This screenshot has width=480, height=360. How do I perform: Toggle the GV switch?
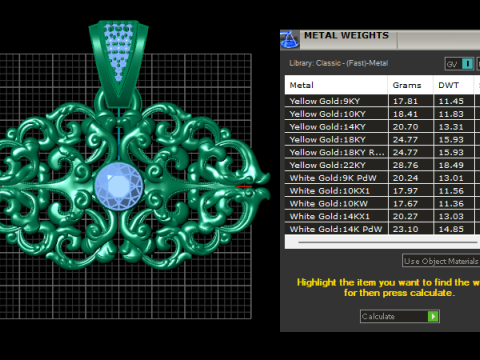pyautogui.click(x=460, y=64)
